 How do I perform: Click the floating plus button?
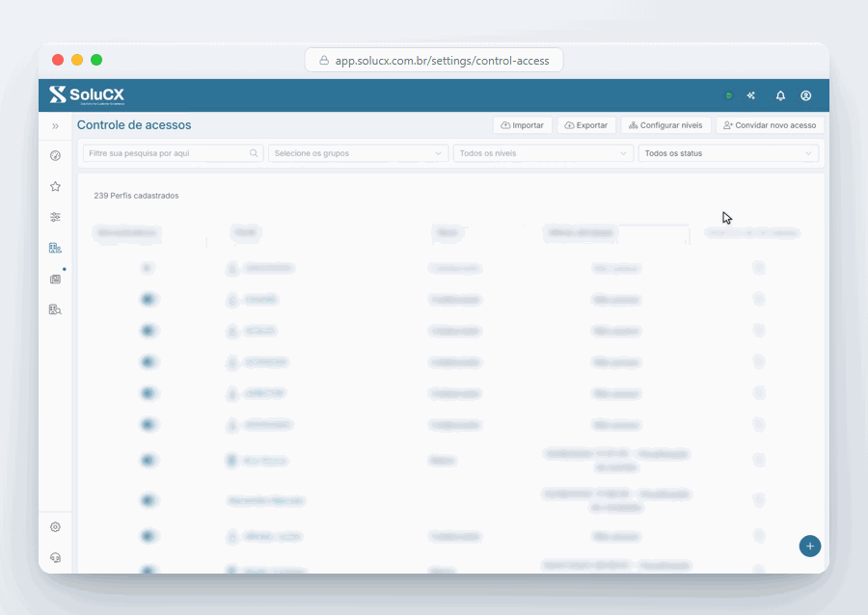click(x=810, y=547)
